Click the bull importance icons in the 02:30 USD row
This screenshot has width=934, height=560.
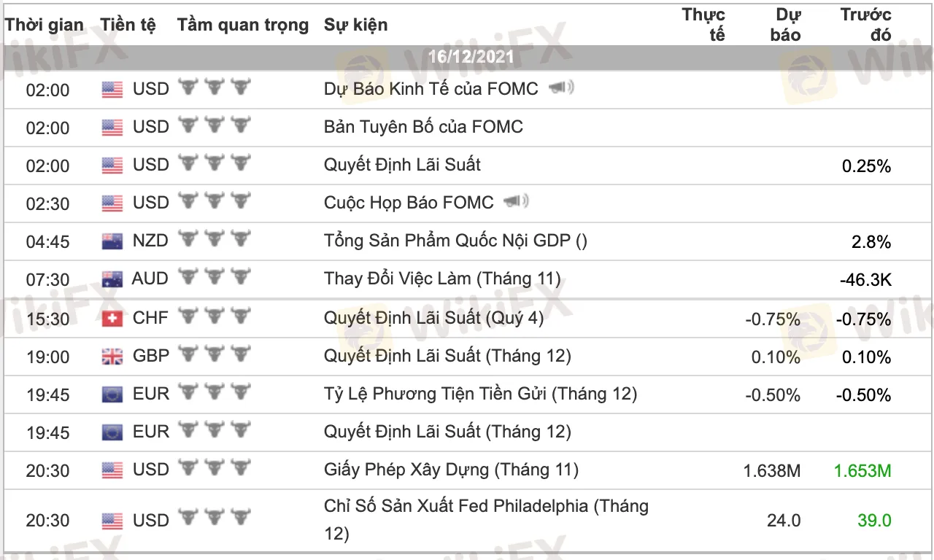(x=215, y=201)
